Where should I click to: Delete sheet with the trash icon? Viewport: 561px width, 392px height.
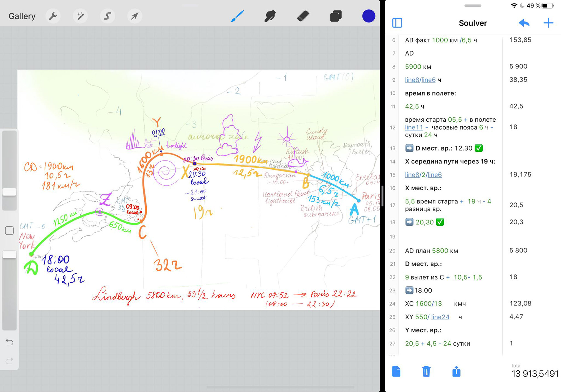pyautogui.click(x=426, y=372)
